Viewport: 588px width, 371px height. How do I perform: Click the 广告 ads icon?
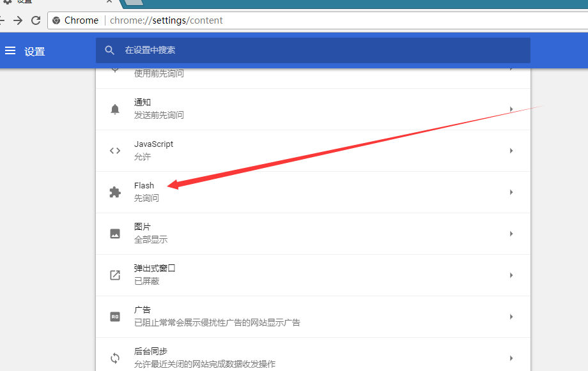[x=115, y=317]
